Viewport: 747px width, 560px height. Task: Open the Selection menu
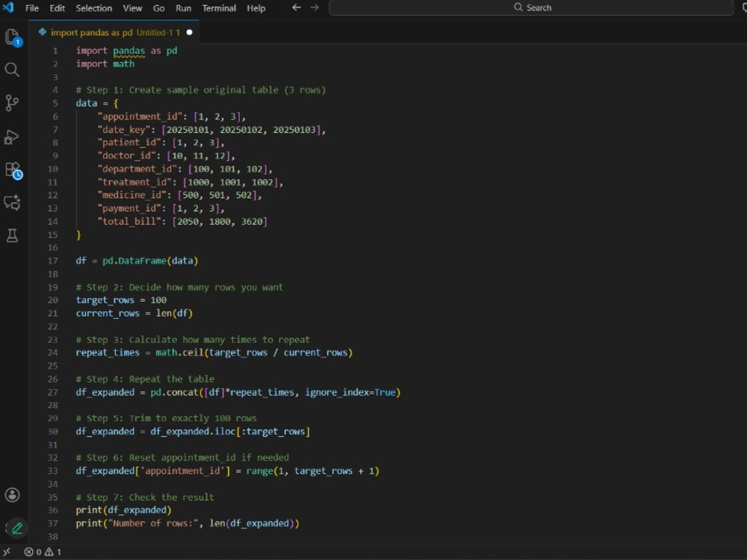(x=94, y=8)
